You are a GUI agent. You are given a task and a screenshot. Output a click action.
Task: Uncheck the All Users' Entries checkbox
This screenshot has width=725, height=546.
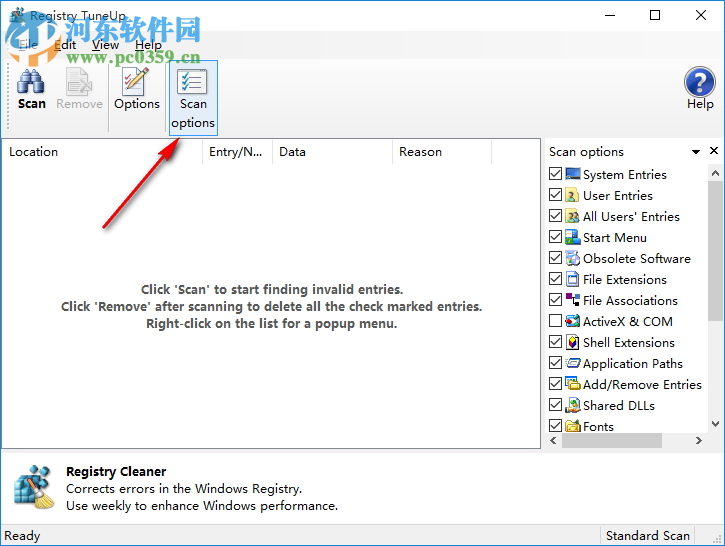555,216
